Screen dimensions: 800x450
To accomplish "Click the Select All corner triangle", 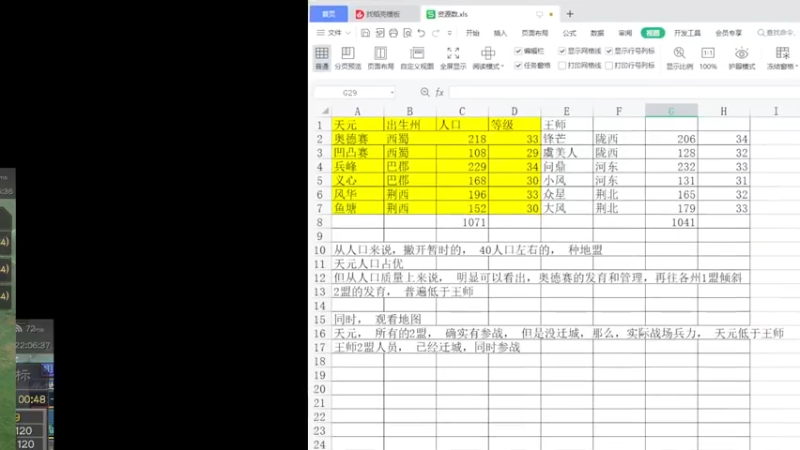I will [x=325, y=111].
